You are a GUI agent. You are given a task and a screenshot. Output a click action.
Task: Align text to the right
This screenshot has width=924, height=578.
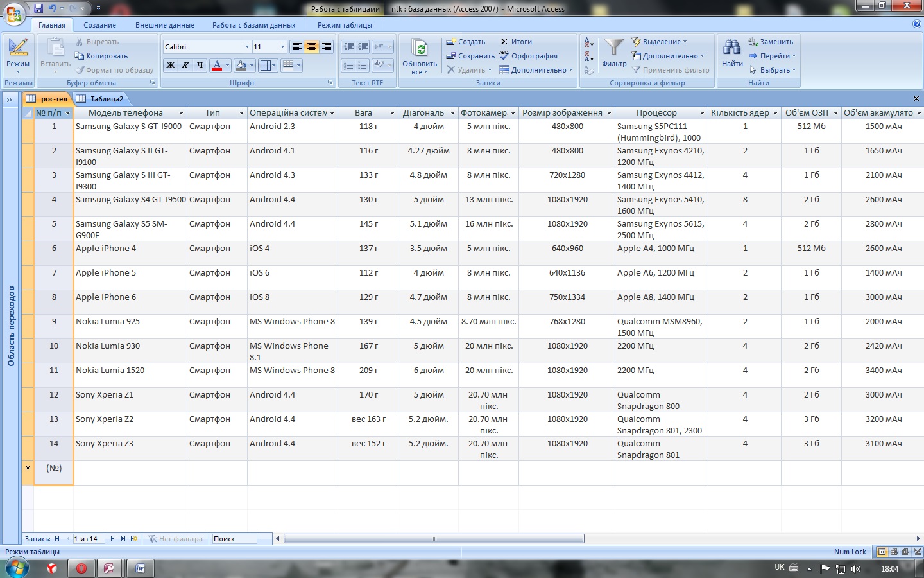click(x=327, y=47)
